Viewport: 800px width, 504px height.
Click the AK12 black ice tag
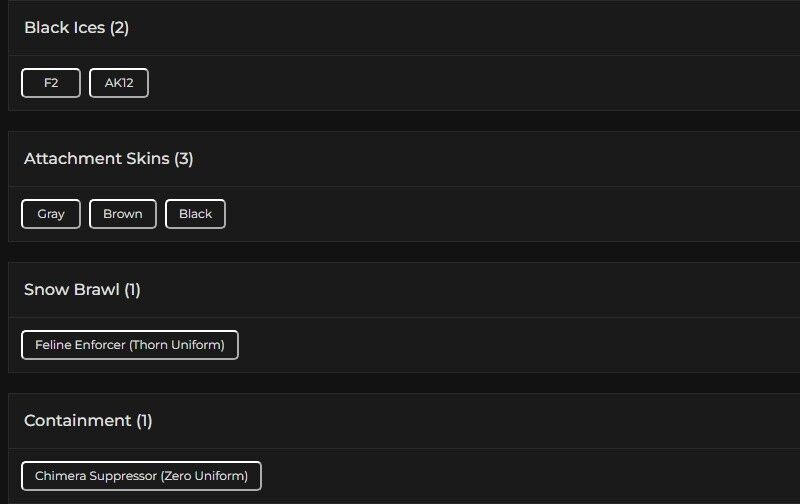pyautogui.click(x=119, y=83)
